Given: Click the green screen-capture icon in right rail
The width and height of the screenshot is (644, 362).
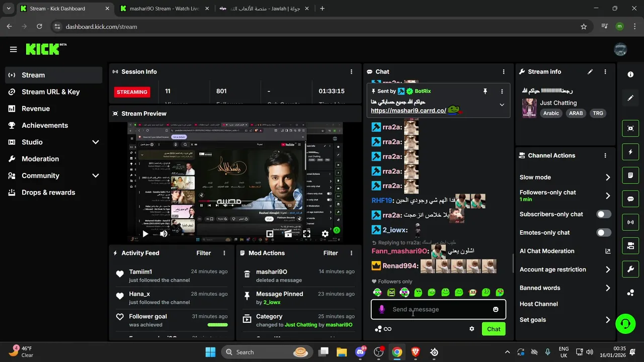Looking at the screenshot, I should pyautogui.click(x=630, y=128).
